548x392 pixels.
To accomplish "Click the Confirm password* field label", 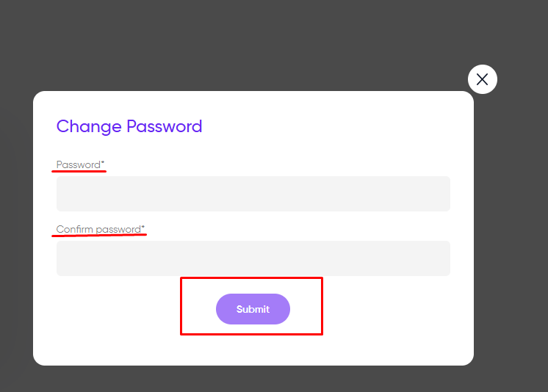I will click(101, 229).
